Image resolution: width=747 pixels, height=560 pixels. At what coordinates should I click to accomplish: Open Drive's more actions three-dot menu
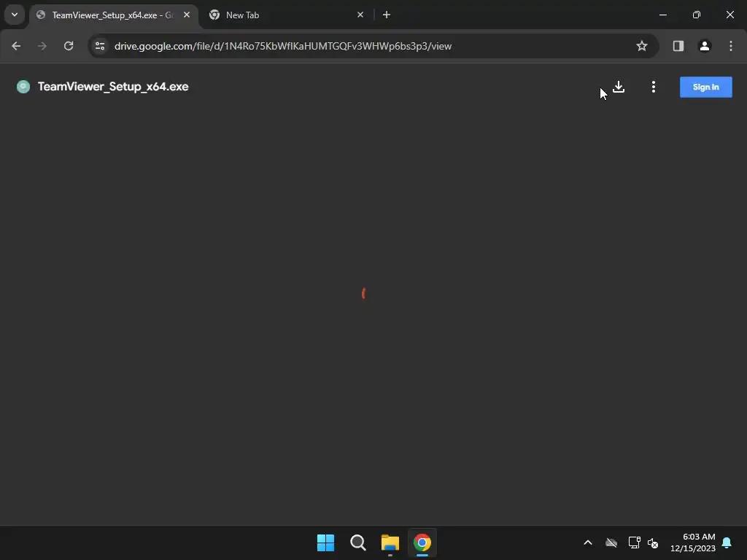tap(653, 87)
